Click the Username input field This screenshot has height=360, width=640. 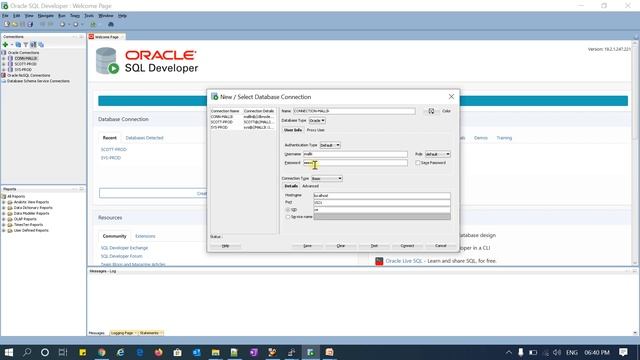(x=355, y=154)
